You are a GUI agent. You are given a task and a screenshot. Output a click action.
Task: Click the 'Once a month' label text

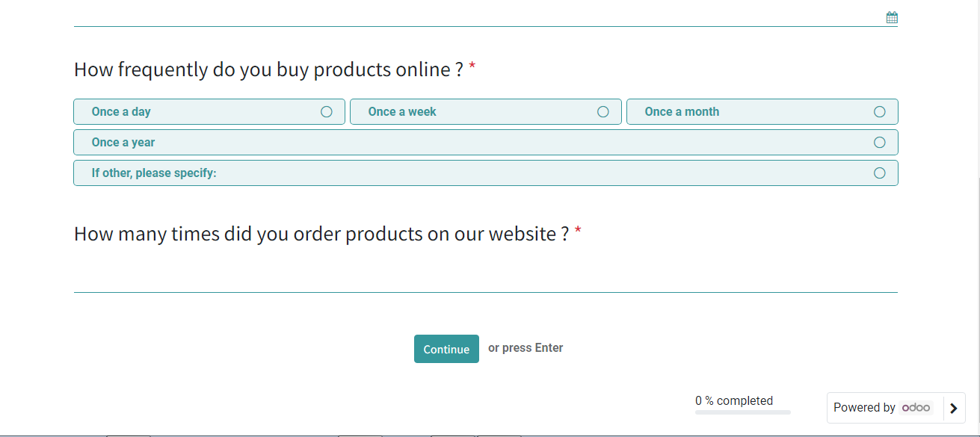click(682, 111)
